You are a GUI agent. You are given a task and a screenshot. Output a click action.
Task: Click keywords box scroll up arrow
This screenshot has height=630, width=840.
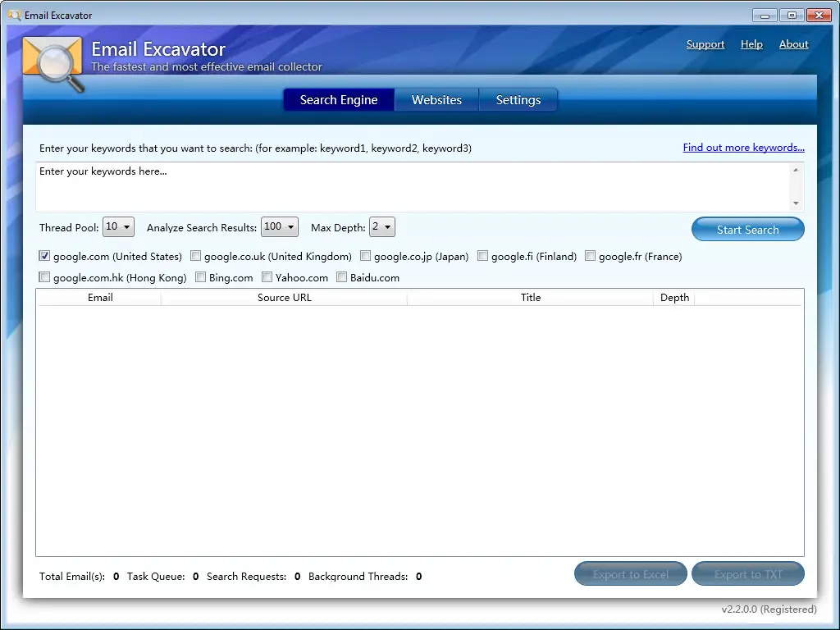[796, 170]
